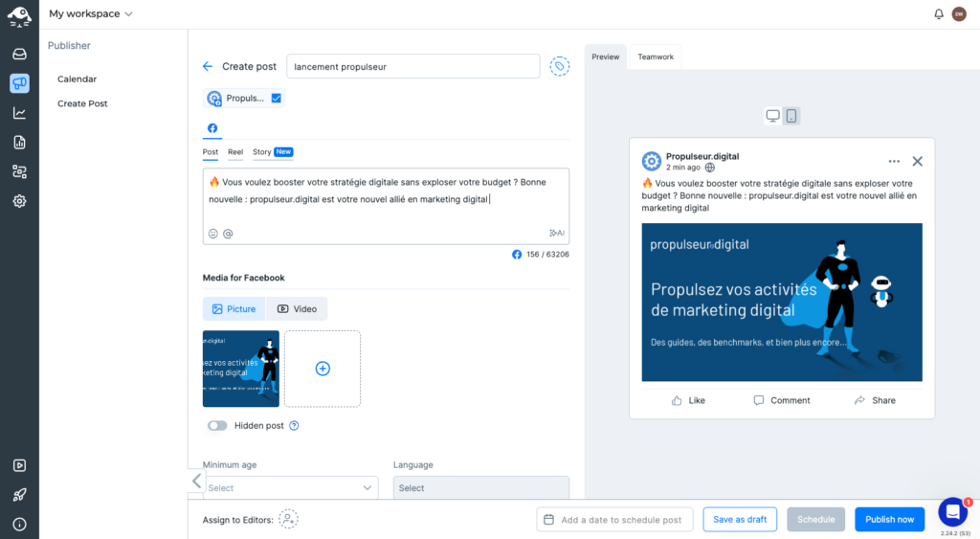Add a new picture with plus tile
Screen dimensions: 980x539
(323, 369)
